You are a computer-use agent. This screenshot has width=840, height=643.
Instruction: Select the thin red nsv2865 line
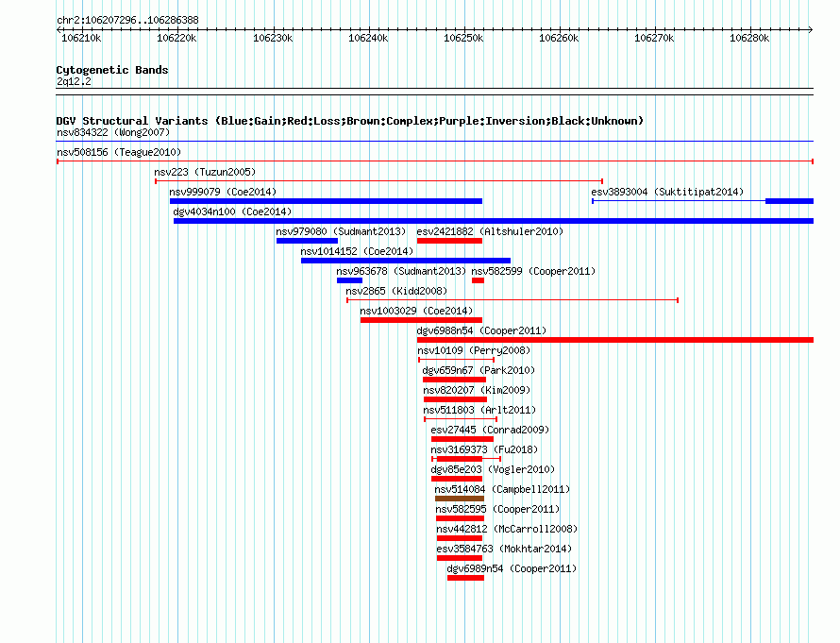[x=512, y=300]
